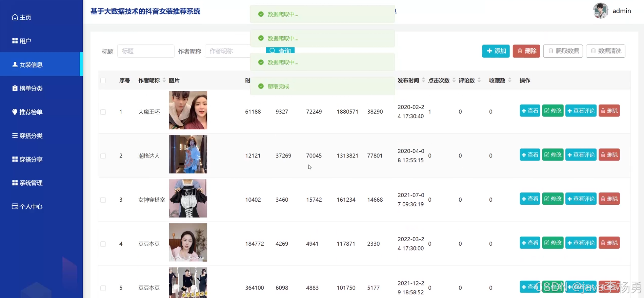Click 修改 for row 2 潮搭达人
The image size is (644, 298).
(553, 155)
